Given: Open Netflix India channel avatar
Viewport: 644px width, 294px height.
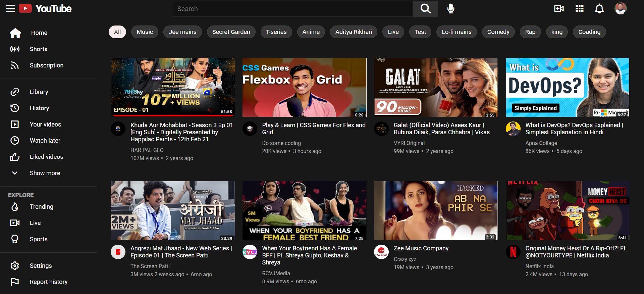Looking at the screenshot, I should pos(513,252).
